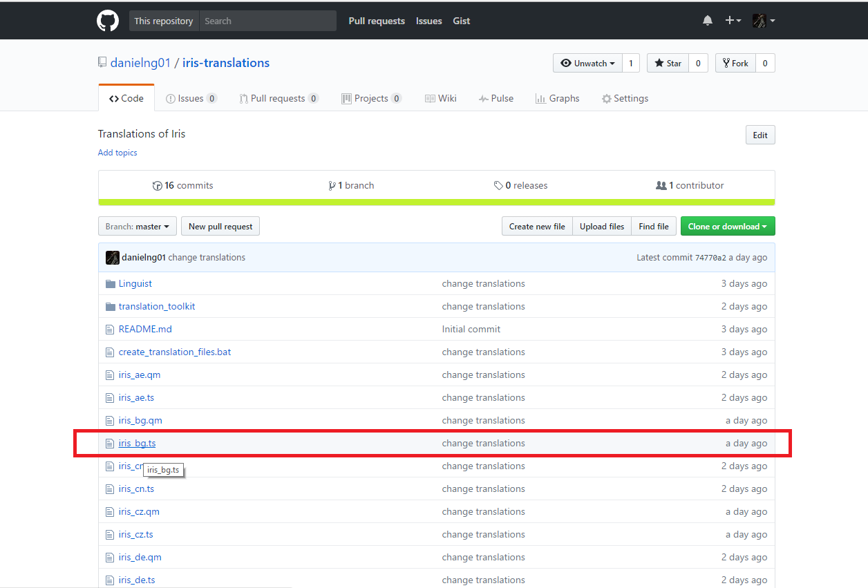Open the latest commit hash 74770a2
868x588 pixels.
point(710,258)
